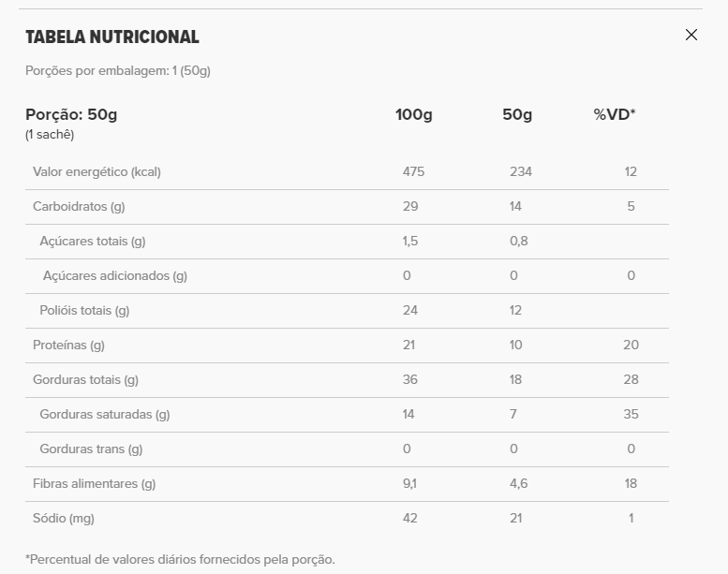Close the Tabela Nutricional panel
The image size is (728, 574).
pyautogui.click(x=691, y=35)
